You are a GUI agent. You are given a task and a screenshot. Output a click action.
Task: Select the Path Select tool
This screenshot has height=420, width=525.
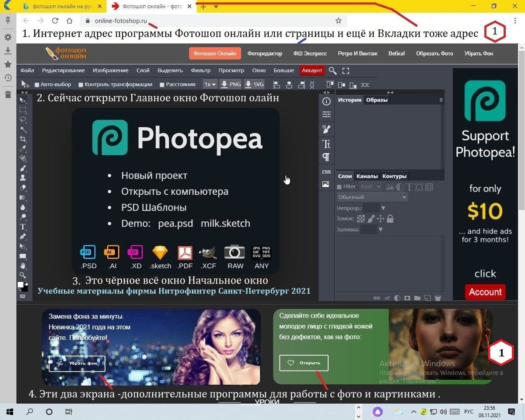coord(23,246)
